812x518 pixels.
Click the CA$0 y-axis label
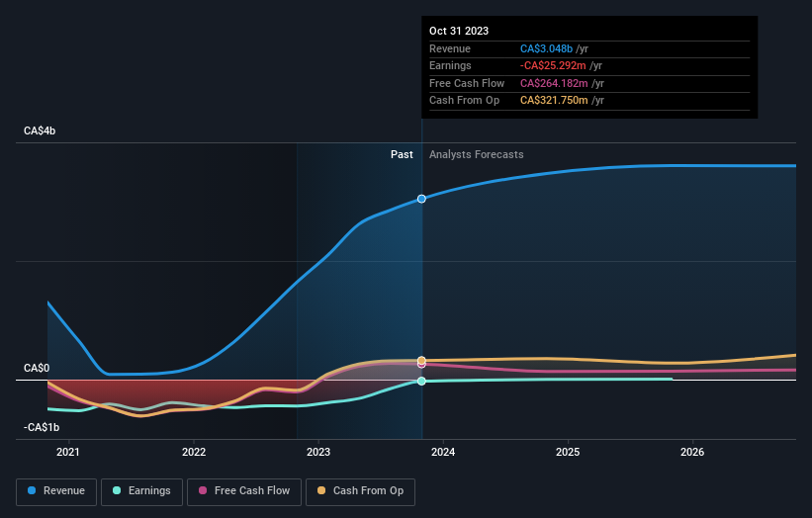[37, 369]
